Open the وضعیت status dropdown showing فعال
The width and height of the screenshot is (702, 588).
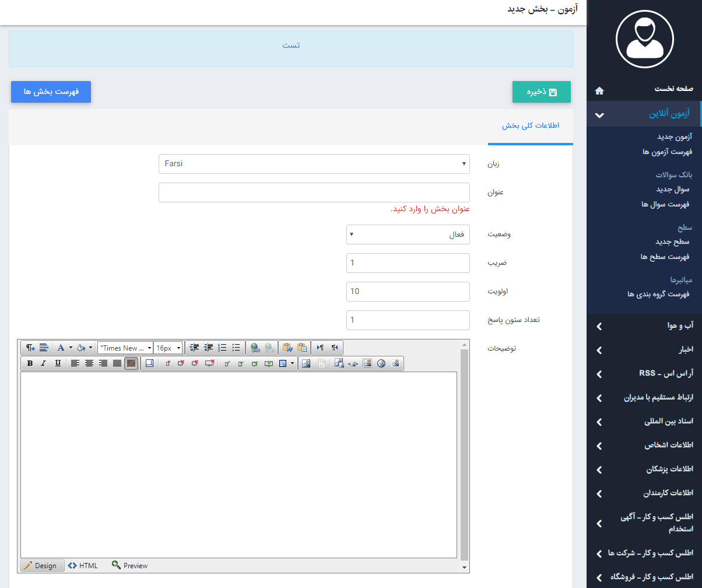[408, 235]
